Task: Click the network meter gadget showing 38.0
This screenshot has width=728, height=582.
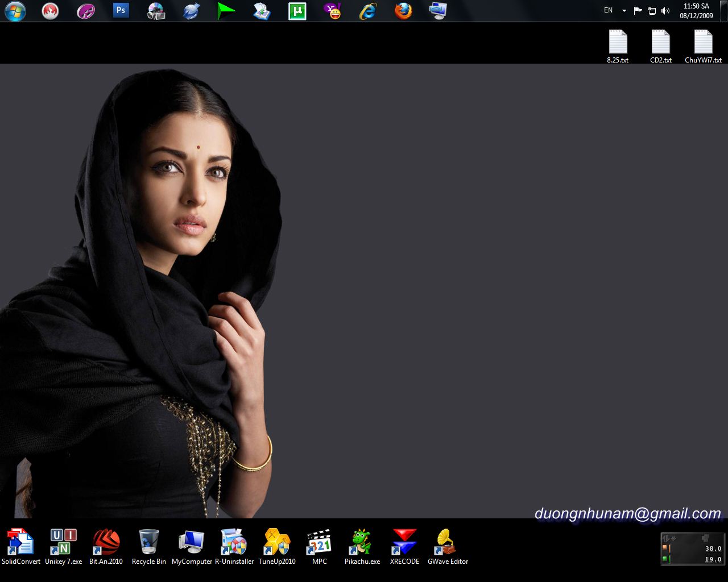Action: pyautogui.click(x=693, y=548)
